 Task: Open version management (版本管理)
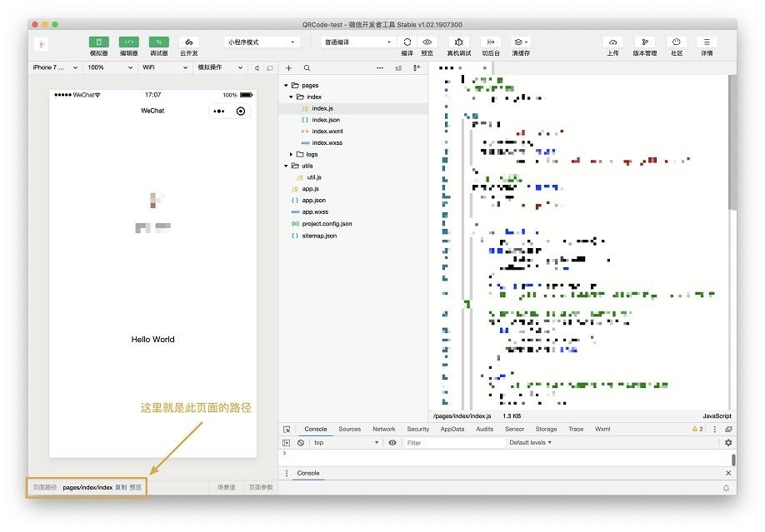(x=644, y=42)
